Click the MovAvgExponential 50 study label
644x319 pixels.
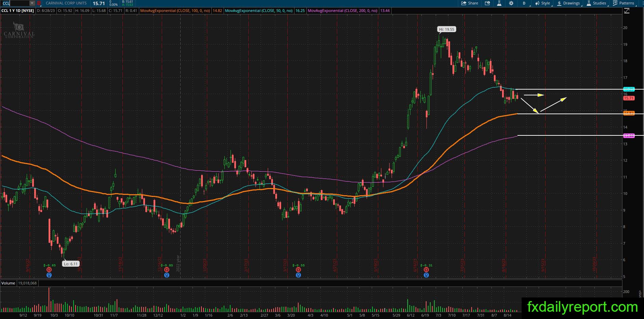pyautogui.click(x=259, y=11)
